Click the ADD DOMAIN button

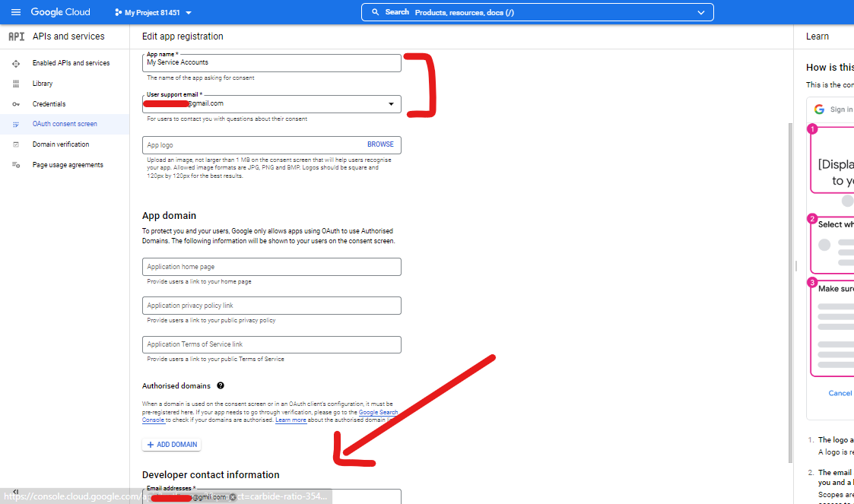(x=172, y=445)
